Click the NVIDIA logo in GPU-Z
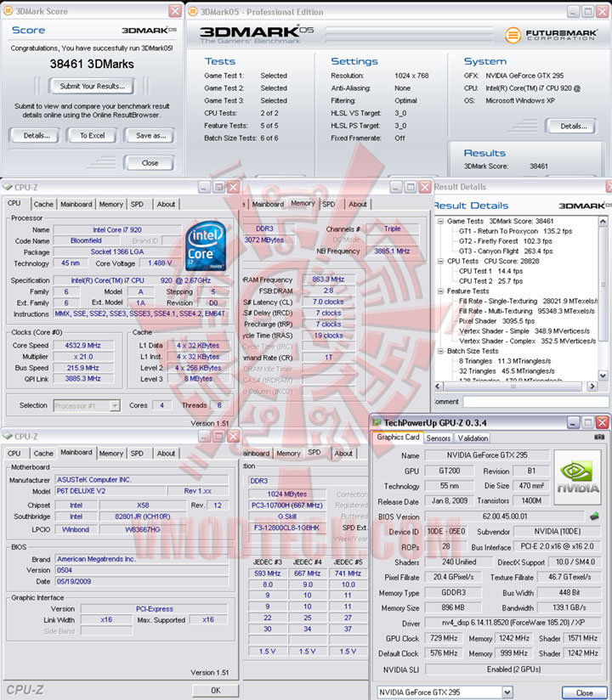Screen dimensions: 612x700 (x=578, y=477)
